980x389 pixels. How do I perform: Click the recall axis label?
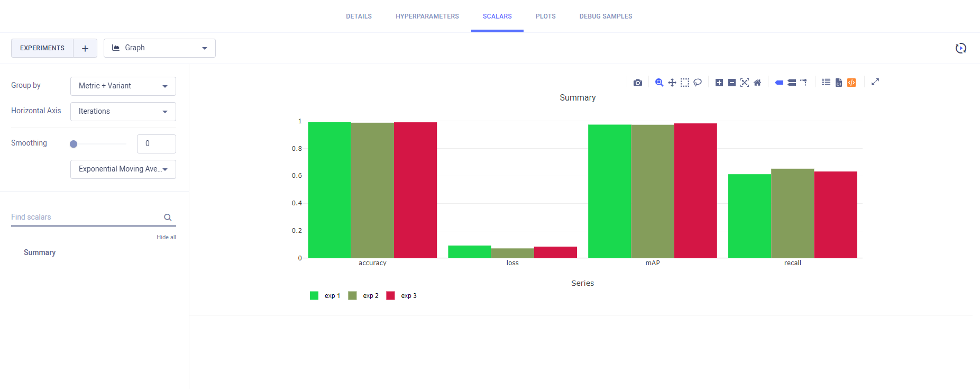(x=793, y=263)
